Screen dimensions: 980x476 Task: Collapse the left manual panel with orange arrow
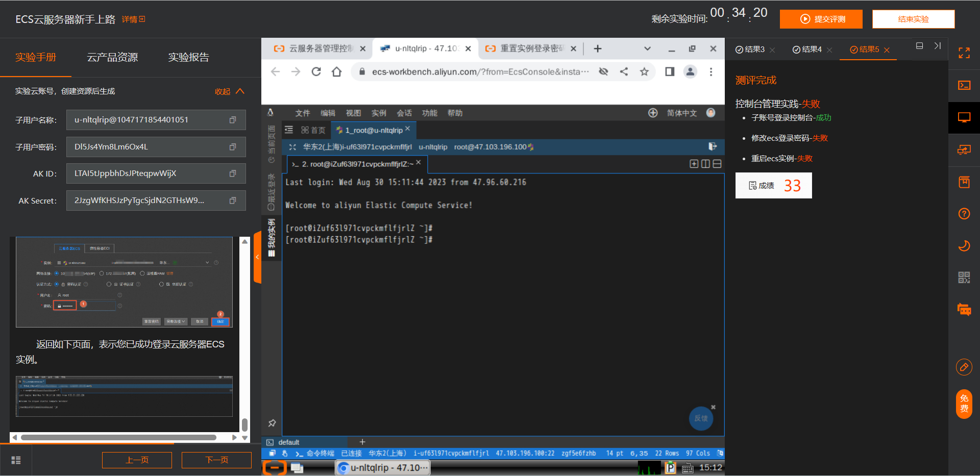[x=257, y=257]
